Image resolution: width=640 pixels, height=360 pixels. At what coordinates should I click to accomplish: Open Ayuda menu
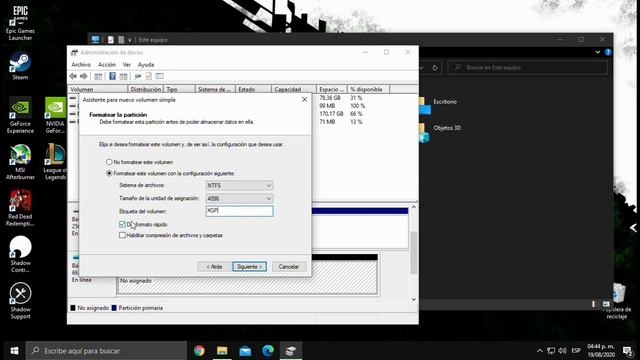146,64
